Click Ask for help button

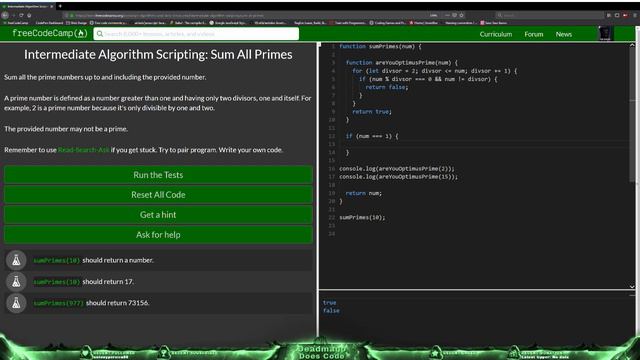pos(158,235)
